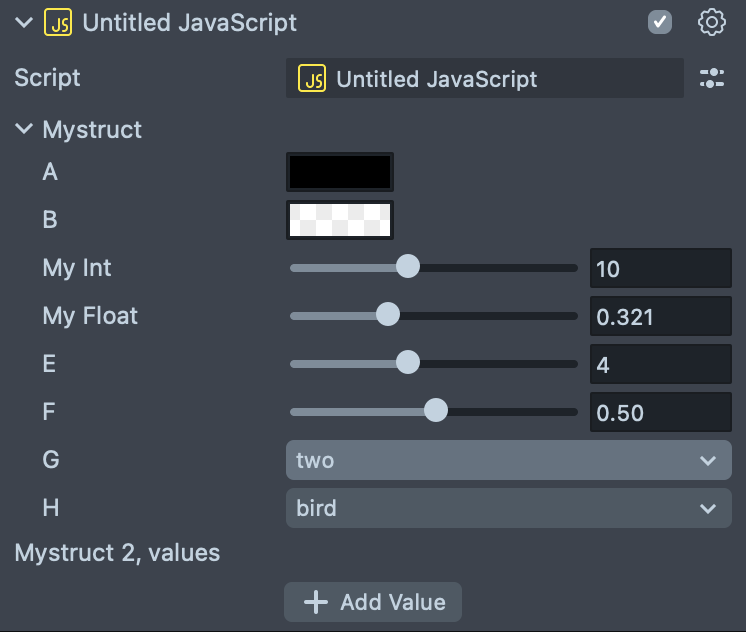Click the My Int value field showing 10

tap(660, 268)
